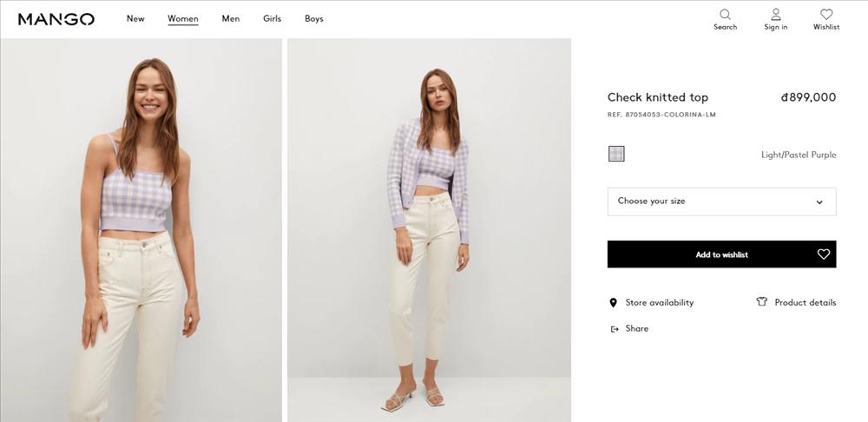This screenshot has width=868, height=422.
Task: Open the Store availability link
Action: coord(660,303)
